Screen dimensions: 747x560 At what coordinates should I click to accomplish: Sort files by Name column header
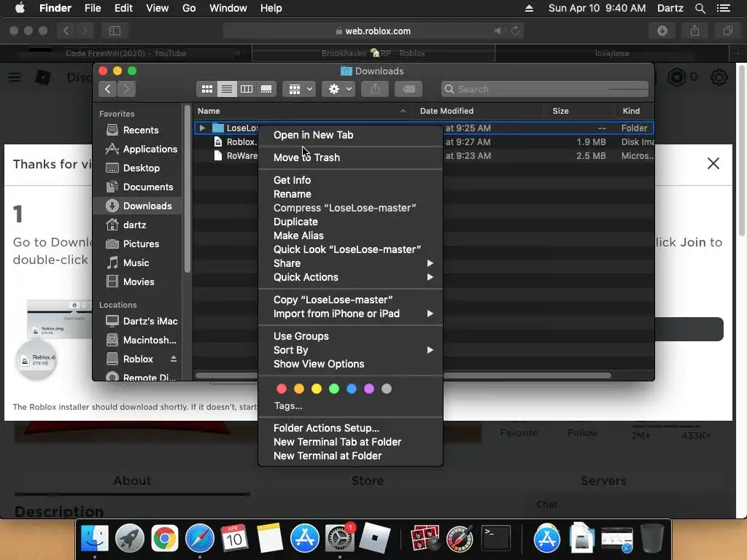pos(303,111)
